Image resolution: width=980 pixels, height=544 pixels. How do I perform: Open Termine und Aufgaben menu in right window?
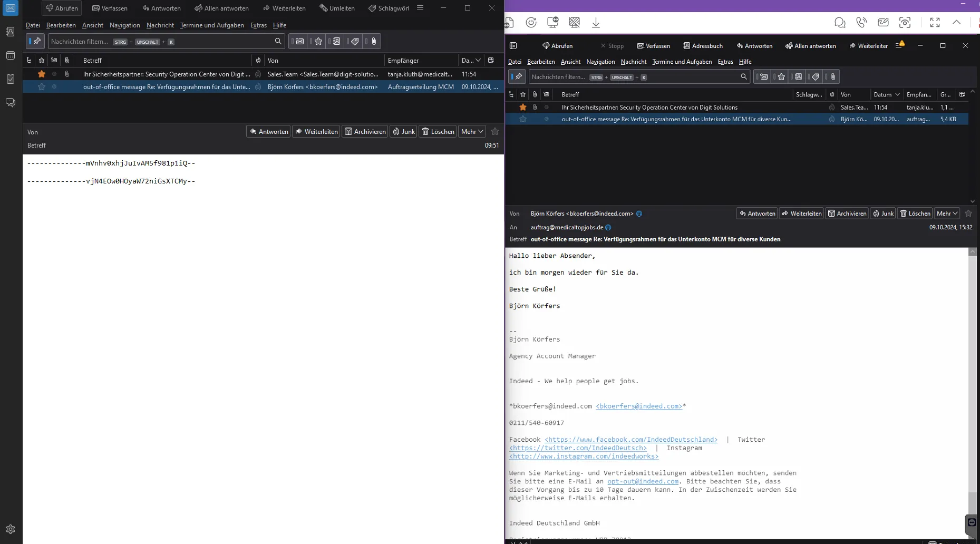pos(682,62)
